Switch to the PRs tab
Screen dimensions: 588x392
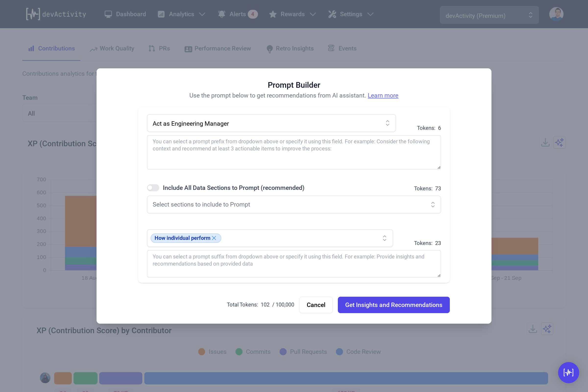(x=159, y=49)
